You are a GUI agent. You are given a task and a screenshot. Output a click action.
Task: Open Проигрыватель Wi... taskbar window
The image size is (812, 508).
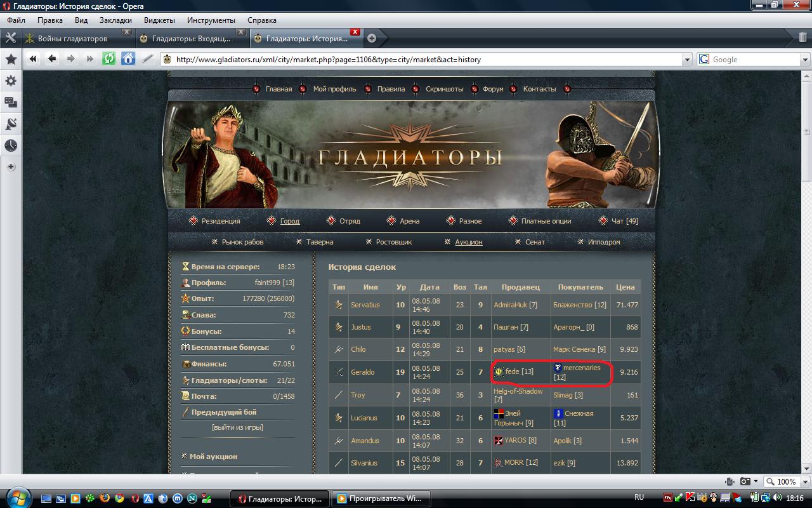pyautogui.click(x=381, y=498)
